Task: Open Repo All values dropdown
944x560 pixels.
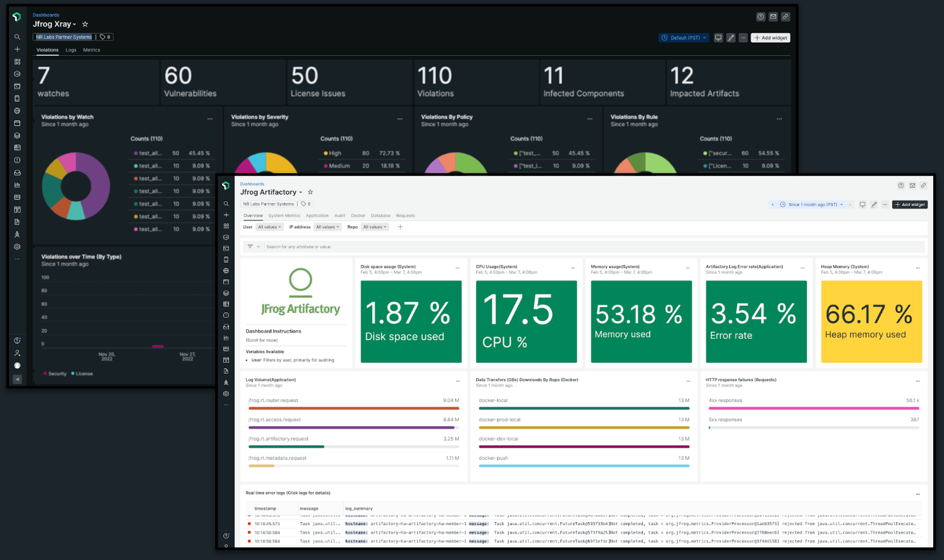Action: click(375, 227)
